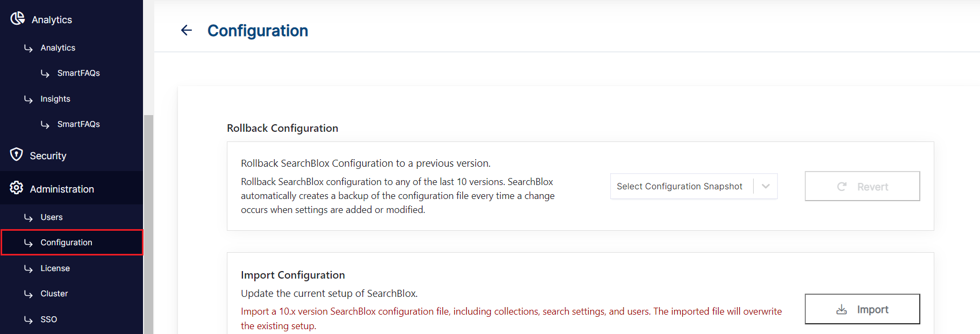
Task: Click the Administration gear icon
Action: click(x=17, y=188)
